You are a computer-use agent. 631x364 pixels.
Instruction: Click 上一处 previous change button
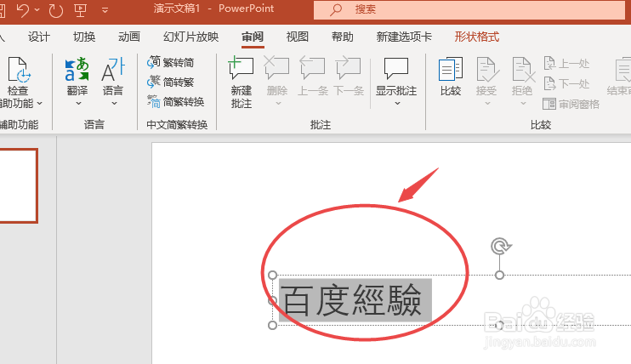click(x=566, y=63)
